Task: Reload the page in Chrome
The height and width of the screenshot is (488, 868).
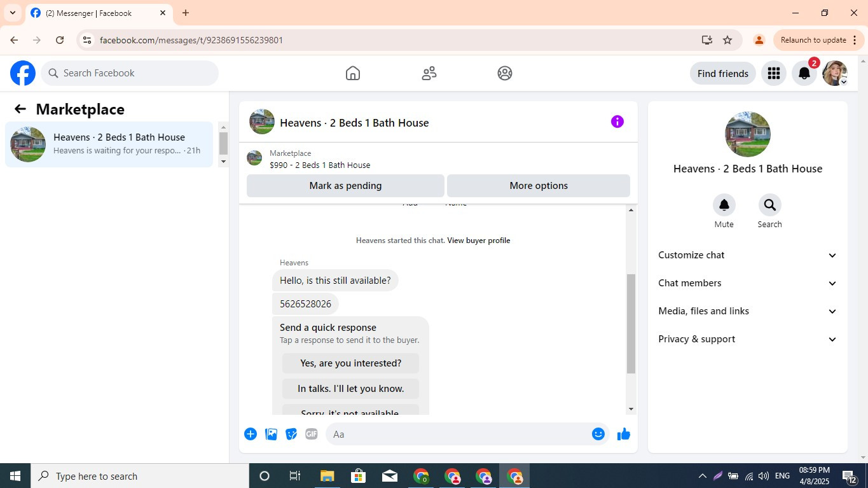Action: pos(60,40)
